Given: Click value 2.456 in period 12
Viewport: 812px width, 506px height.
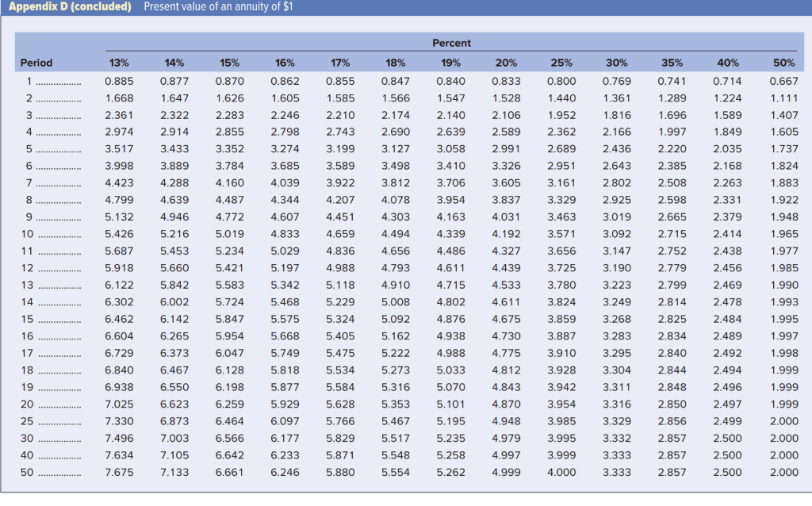Looking at the screenshot, I should tap(728, 268).
